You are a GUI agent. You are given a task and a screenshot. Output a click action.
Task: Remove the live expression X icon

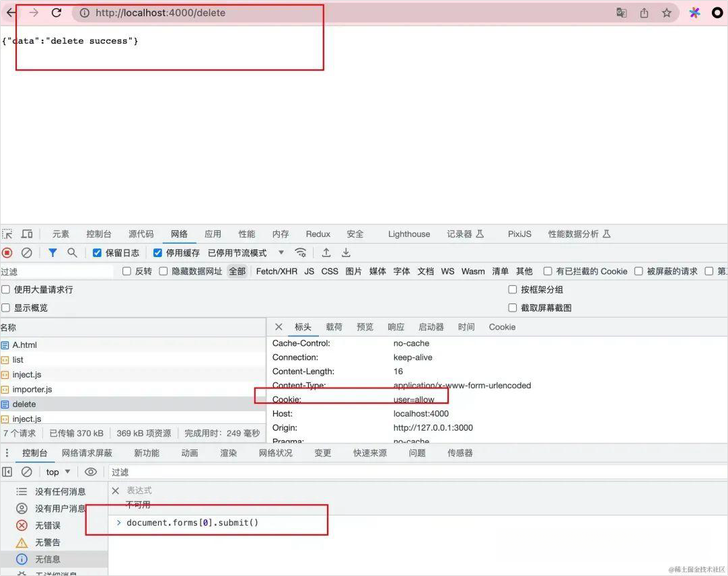(116, 491)
